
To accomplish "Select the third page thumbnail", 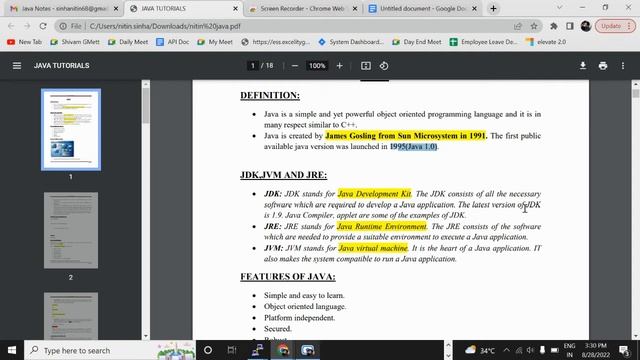I will [71, 316].
